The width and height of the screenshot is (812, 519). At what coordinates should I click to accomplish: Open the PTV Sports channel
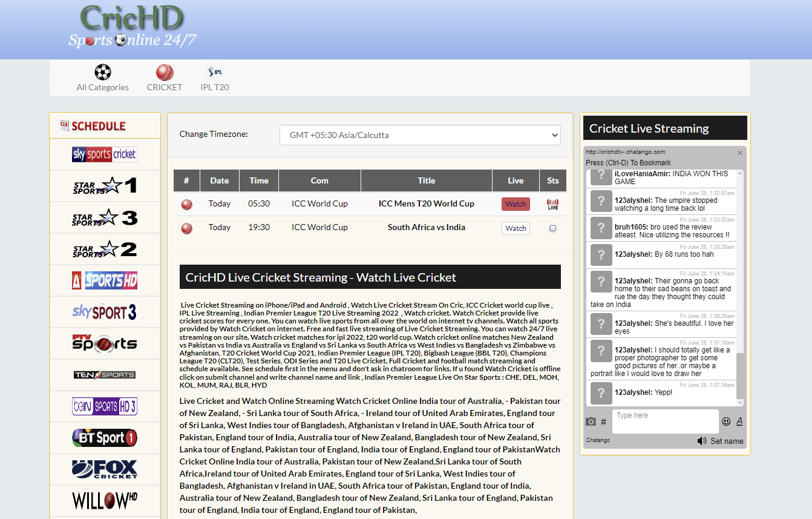[x=104, y=343]
